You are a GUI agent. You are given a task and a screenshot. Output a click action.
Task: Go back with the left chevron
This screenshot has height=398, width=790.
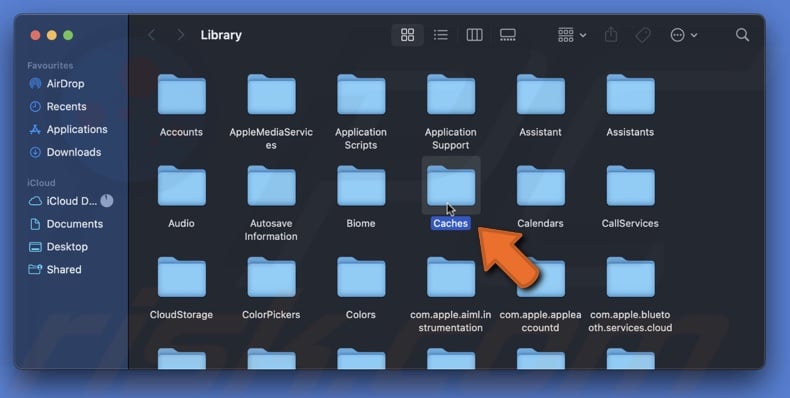tap(151, 35)
